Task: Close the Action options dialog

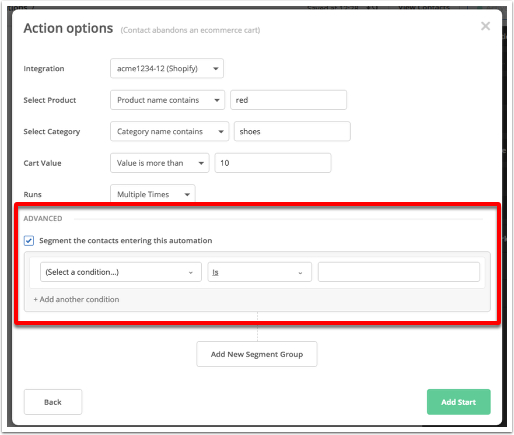Action: point(485,26)
